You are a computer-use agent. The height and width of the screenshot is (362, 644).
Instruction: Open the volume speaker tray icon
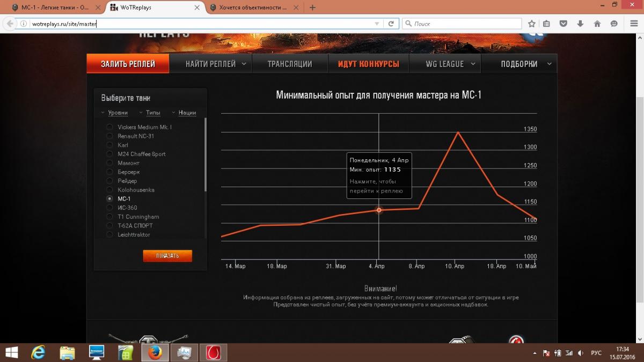click(x=581, y=353)
